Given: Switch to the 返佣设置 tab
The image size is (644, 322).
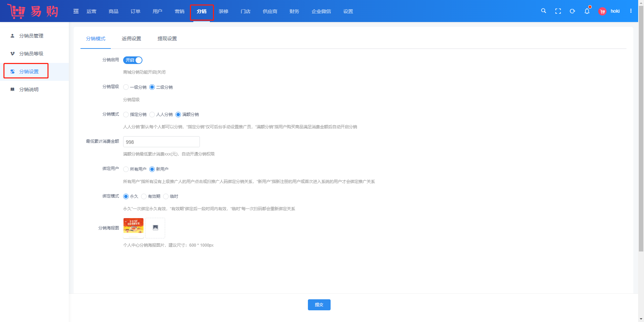Looking at the screenshot, I should point(131,39).
